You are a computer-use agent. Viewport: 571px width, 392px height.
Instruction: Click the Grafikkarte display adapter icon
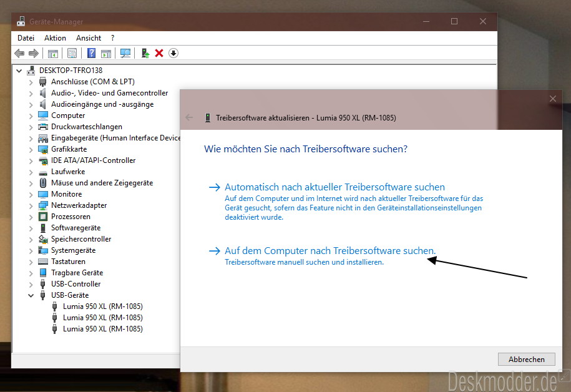pyautogui.click(x=43, y=149)
